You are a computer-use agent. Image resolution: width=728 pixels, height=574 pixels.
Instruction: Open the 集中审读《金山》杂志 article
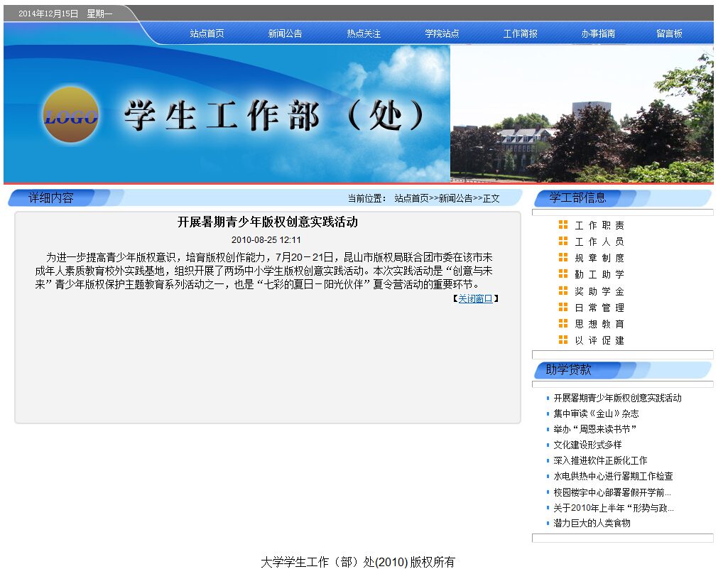click(596, 413)
